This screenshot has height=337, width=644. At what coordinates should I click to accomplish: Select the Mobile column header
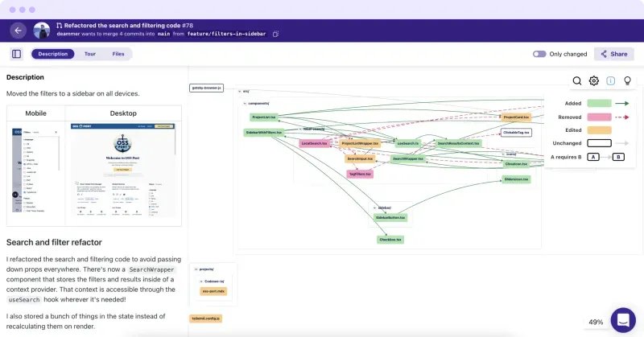[x=35, y=113]
